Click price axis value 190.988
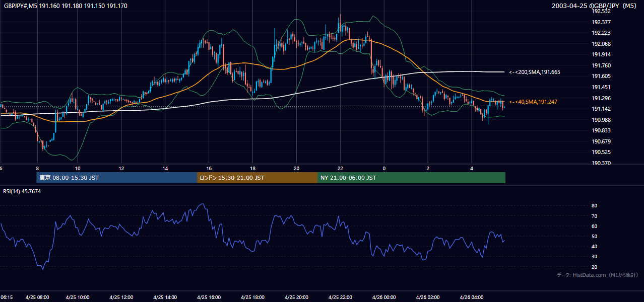 coord(601,120)
